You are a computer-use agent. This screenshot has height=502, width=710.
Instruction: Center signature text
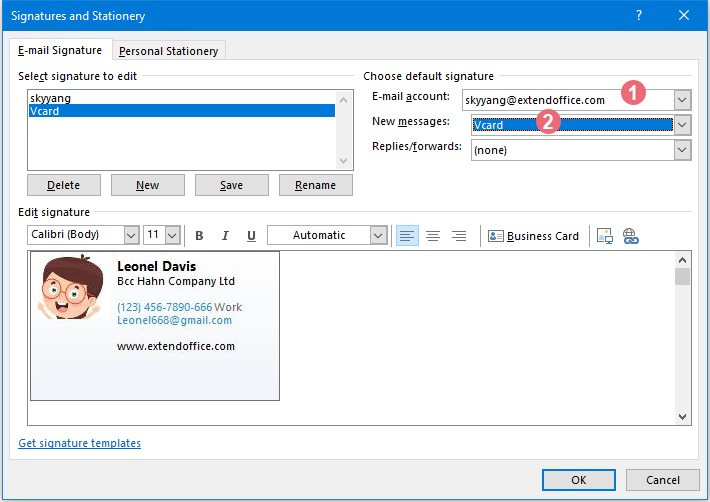point(433,235)
